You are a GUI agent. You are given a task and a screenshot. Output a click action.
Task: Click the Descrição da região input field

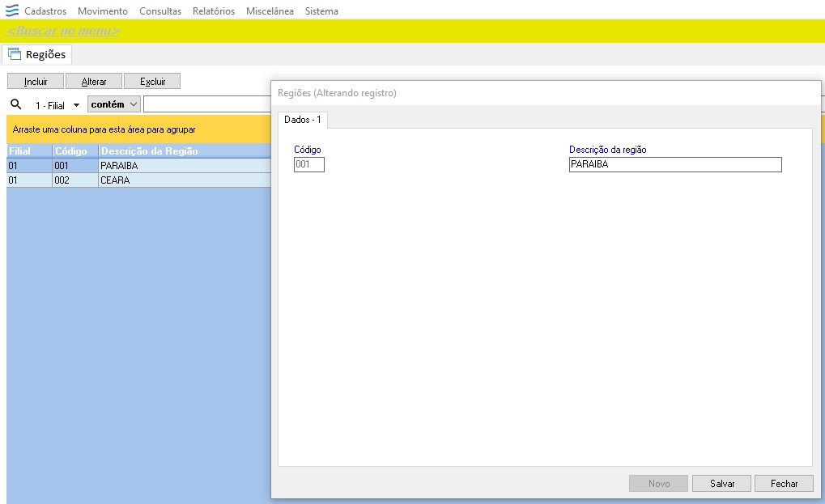pyautogui.click(x=675, y=164)
